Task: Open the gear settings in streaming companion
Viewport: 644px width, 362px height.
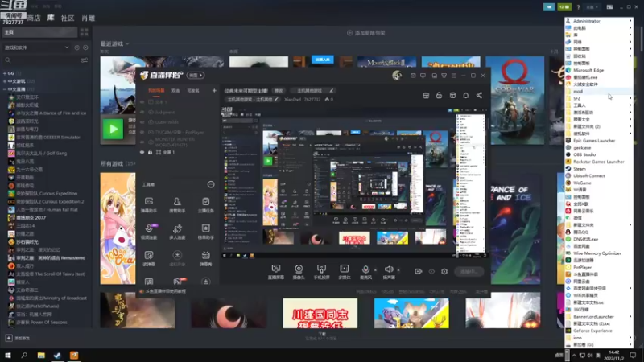Action: (x=444, y=271)
